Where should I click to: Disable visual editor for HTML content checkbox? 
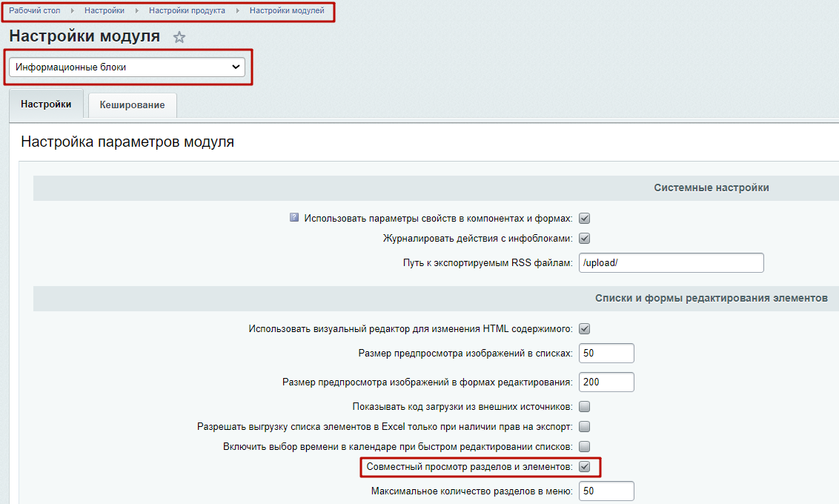[x=584, y=329]
